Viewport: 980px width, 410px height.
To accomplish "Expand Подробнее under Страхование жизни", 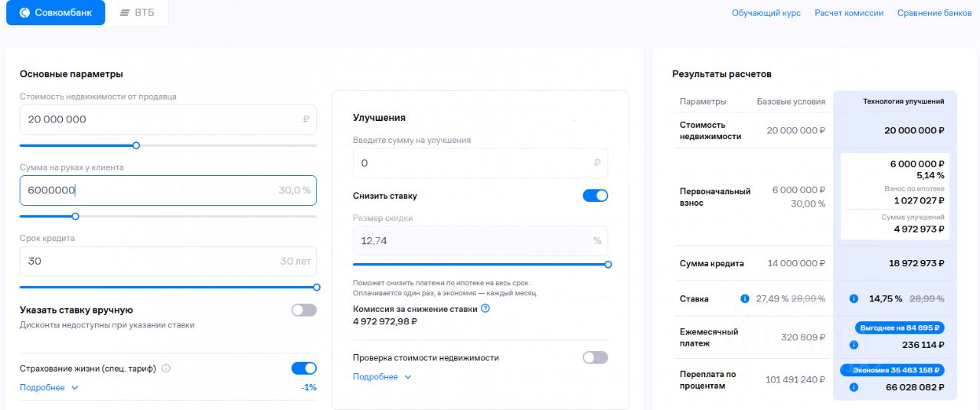I will (49, 388).
